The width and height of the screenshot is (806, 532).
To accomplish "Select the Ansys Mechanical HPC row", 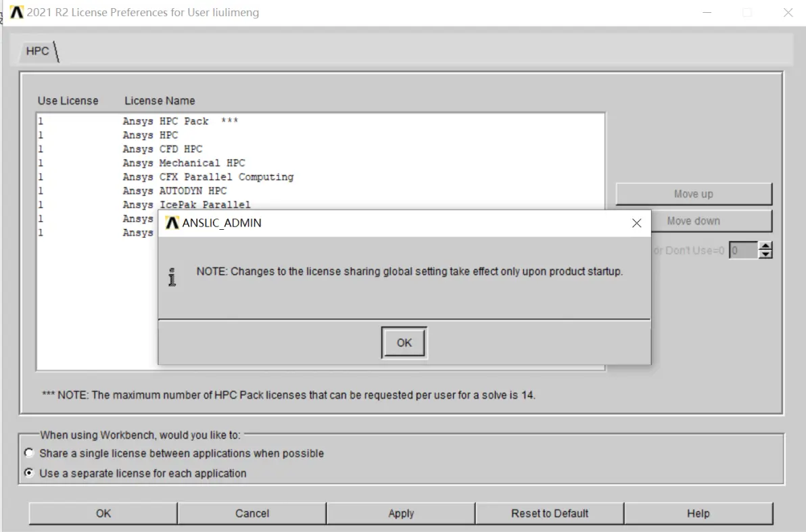I will pos(321,163).
